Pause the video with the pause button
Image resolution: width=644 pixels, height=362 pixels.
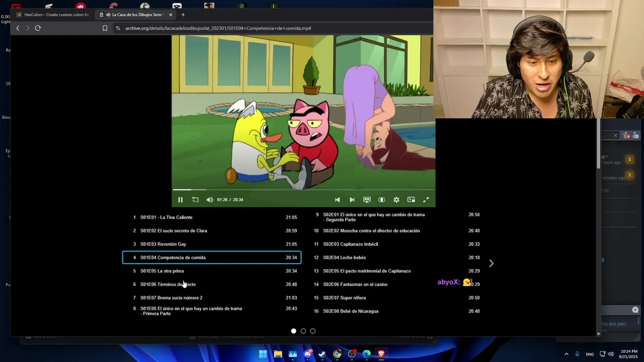click(180, 200)
